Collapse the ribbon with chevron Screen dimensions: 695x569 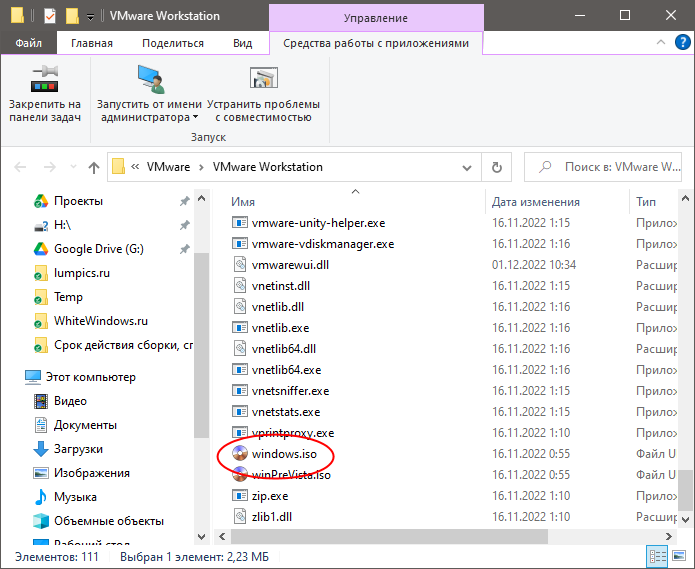click(x=661, y=42)
